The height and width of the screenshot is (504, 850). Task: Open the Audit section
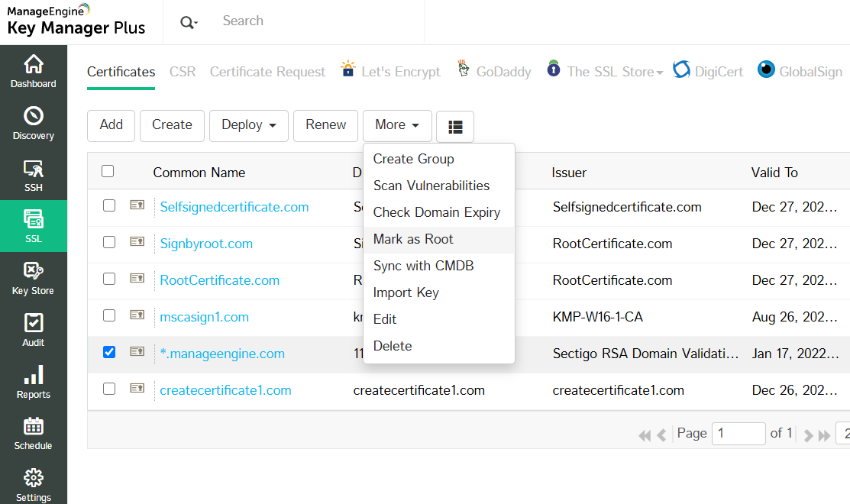tap(34, 330)
